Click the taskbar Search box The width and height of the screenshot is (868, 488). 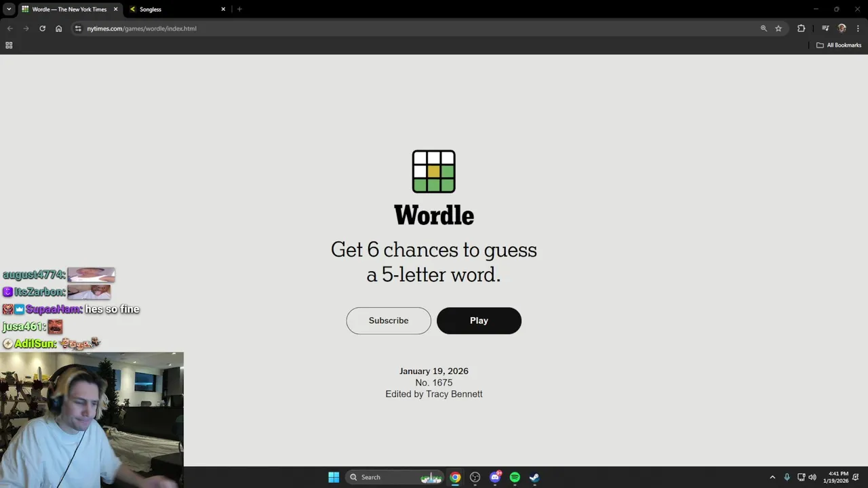click(x=395, y=477)
